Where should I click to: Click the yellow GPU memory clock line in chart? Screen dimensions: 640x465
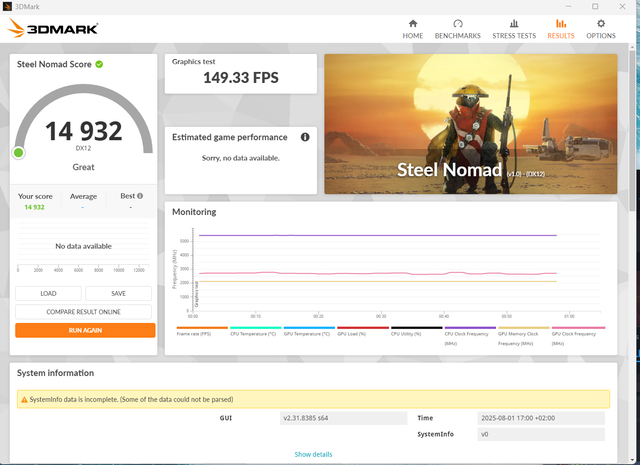point(378,281)
